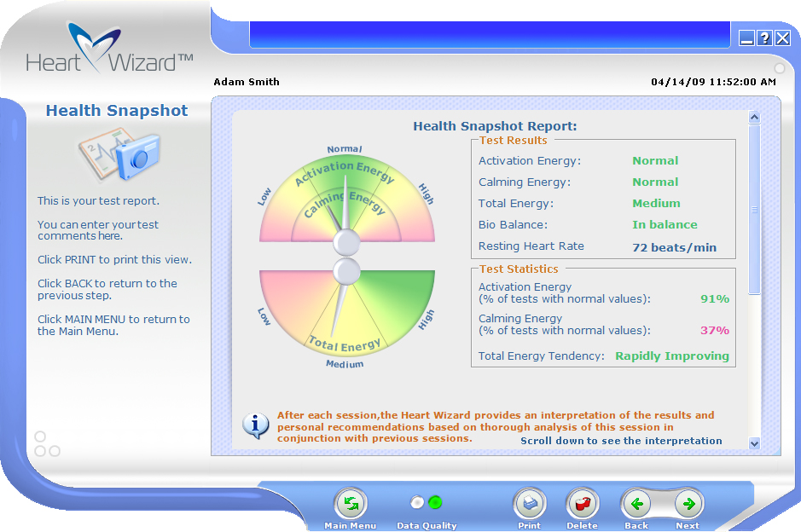
Task: Select the Total Energy Tendency result text
Action: coord(672,356)
